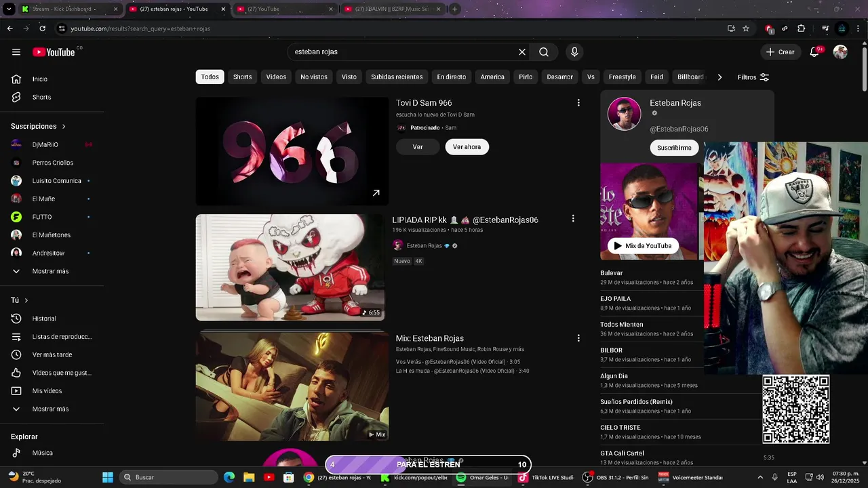Select the Visto filter chip
The image size is (868, 488).
pos(349,77)
